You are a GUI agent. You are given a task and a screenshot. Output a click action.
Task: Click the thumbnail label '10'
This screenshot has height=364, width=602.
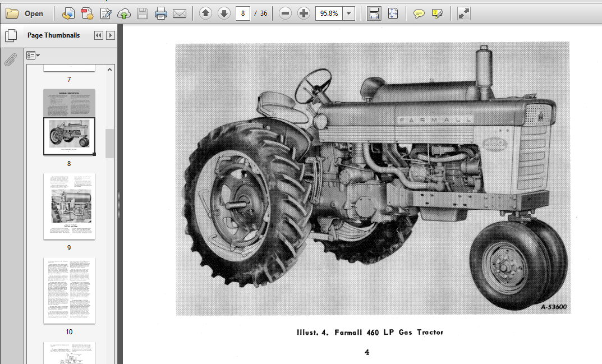69,331
